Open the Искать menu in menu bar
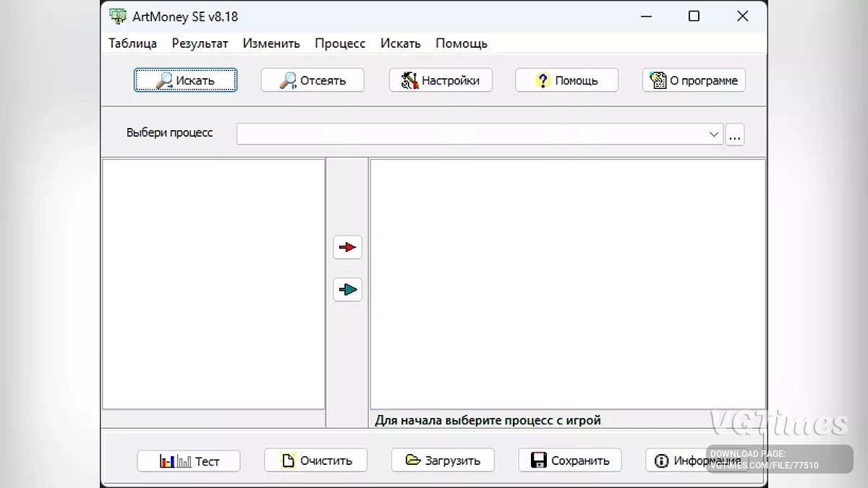 click(x=401, y=43)
